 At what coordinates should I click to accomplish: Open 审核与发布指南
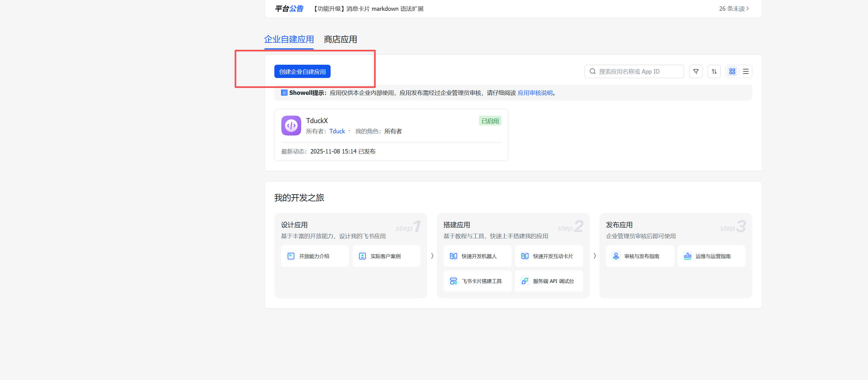(640, 256)
